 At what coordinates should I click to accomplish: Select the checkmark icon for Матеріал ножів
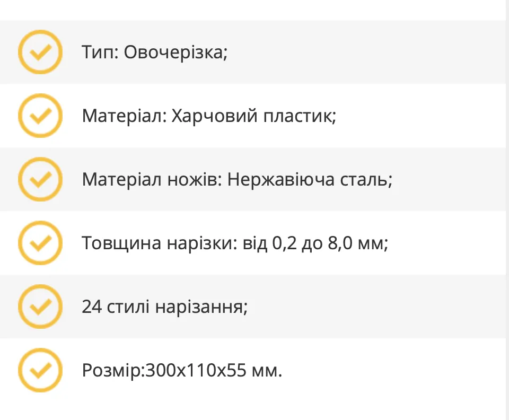[40, 179]
